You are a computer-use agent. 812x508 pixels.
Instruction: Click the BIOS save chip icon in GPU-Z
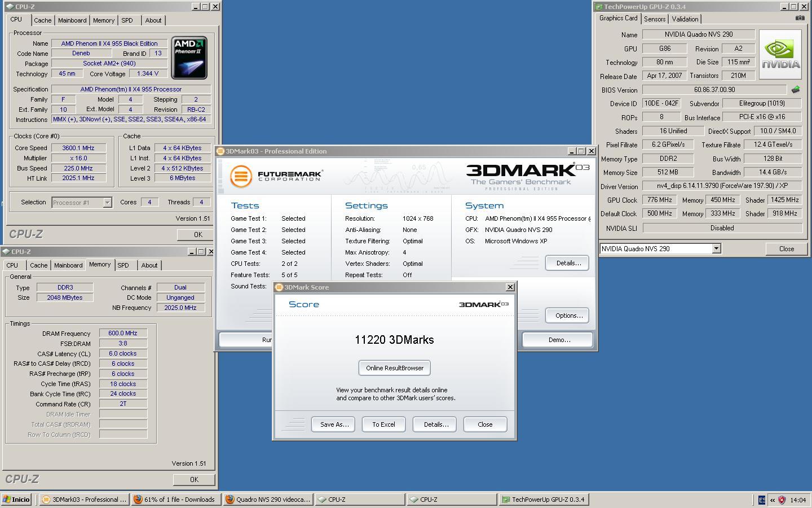[796, 90]
